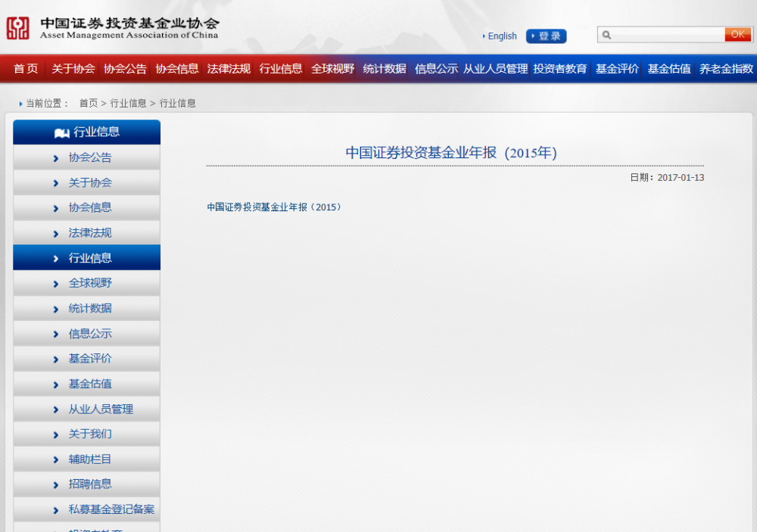Click the chevron beside highlighted 行业信息 sidebar row
Screen dimensions: 757x532
coord(56,259)
